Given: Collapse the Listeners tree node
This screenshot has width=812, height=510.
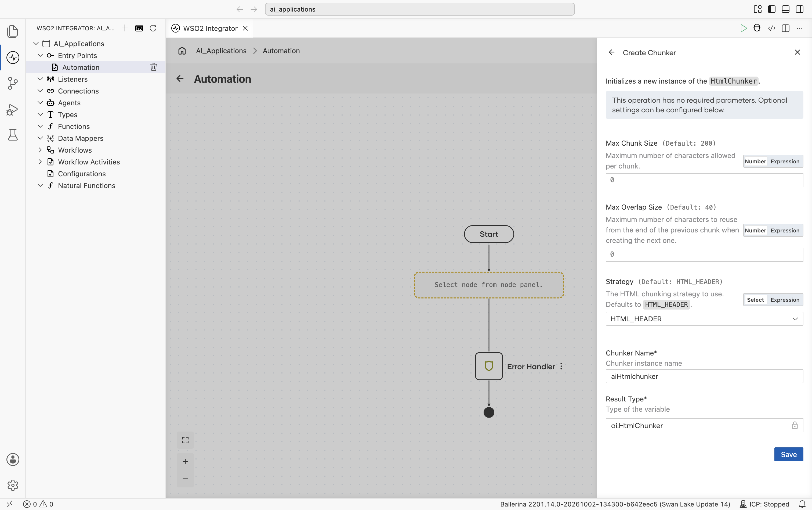Looking at the screenshot, I should tap(40, 79).
